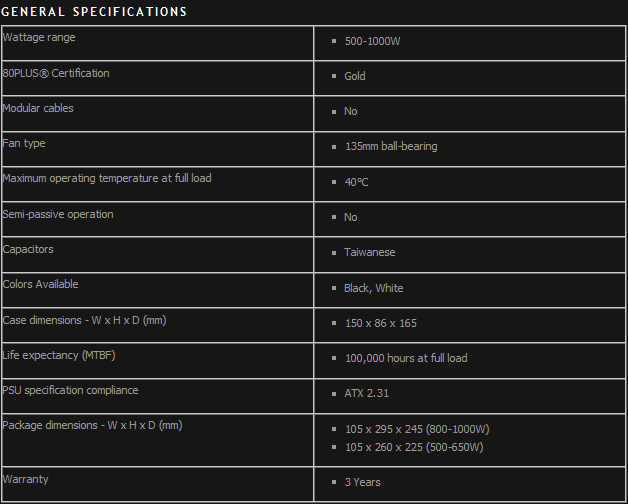Image resolution: width=628 pixels, height=504 pixels.
Task: Click the 500-1000W value
Action: pos(372,41)
